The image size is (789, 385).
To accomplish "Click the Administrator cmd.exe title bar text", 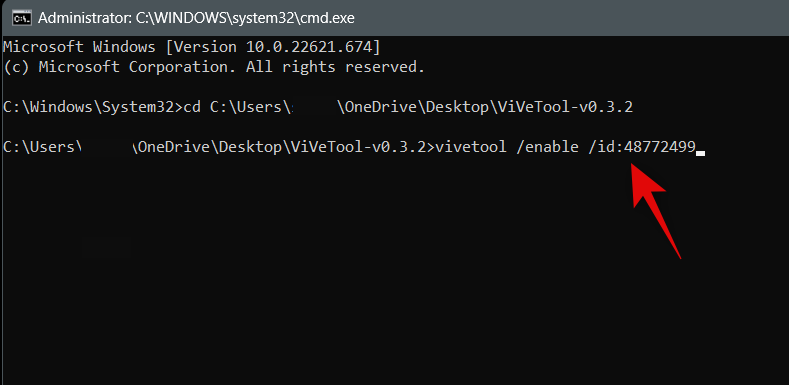I will 196,19.
